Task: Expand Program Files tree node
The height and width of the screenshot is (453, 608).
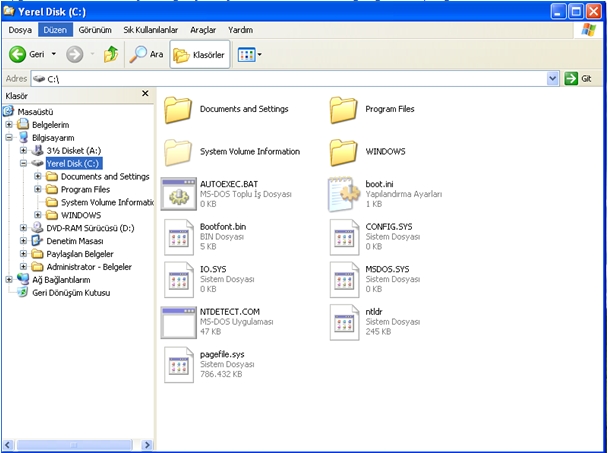Action: pos(38,189)
